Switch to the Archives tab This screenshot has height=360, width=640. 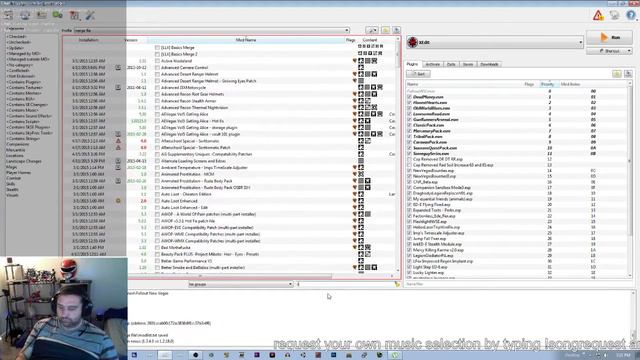coord(433,64)
